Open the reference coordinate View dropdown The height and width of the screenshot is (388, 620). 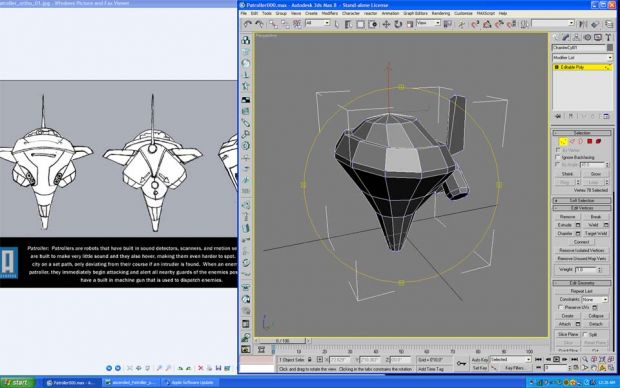(428, 23)
